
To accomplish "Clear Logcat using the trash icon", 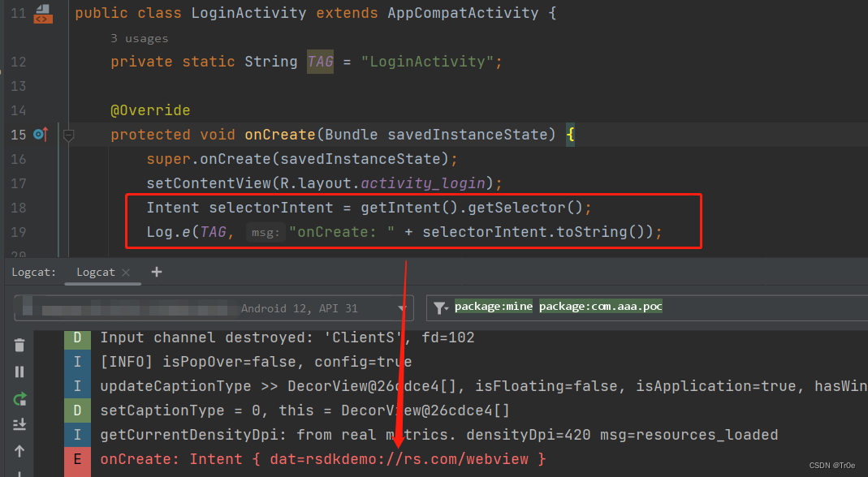I will tap(19, 346).
